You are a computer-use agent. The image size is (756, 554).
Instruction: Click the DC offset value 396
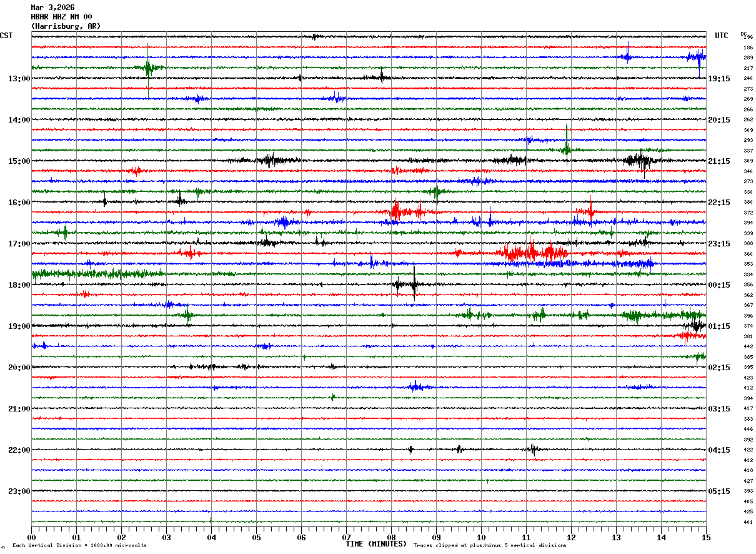pyautogui.click(x=748, y=316)
